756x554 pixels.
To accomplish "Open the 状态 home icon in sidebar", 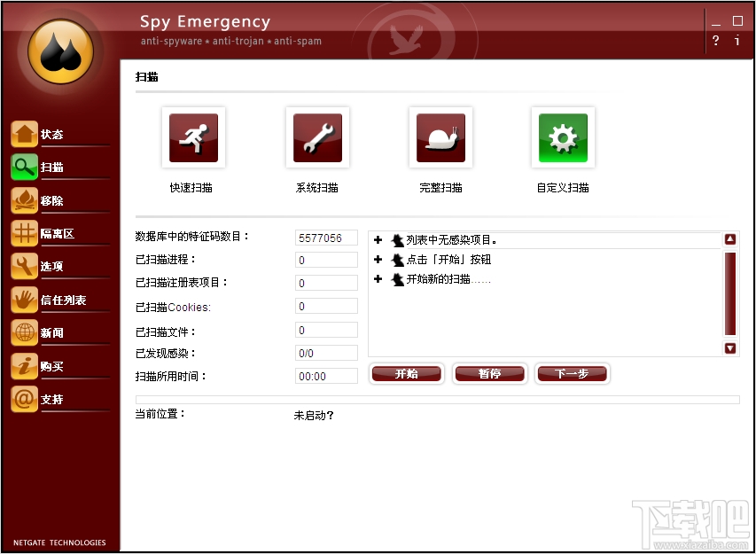I will tap(24, 134).
